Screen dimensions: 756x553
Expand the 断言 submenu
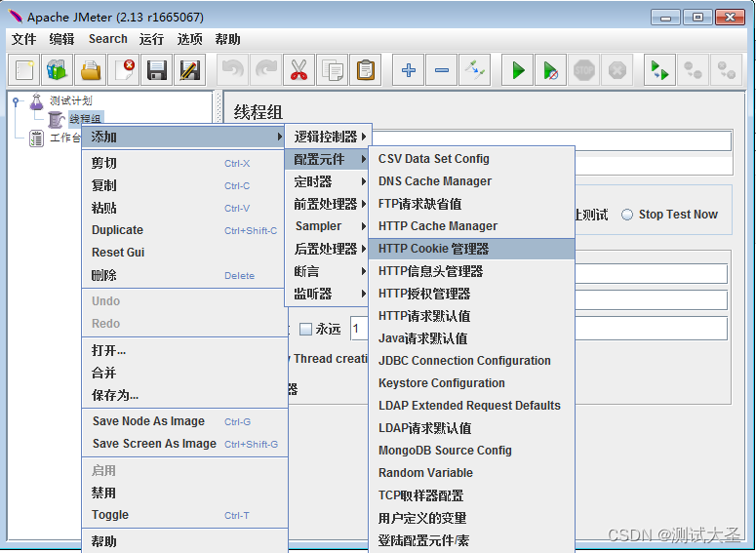tap(329, 271)
